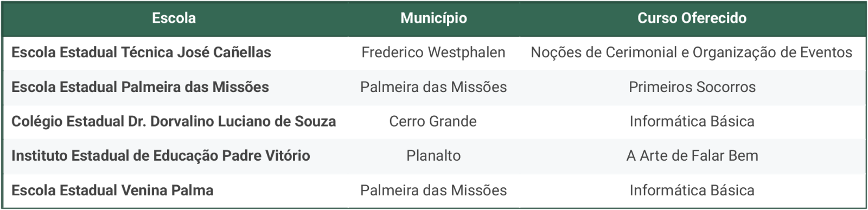Screen dimensions: 868x210
Task: Click the word Eventos in first course
Action: (827, 52)
